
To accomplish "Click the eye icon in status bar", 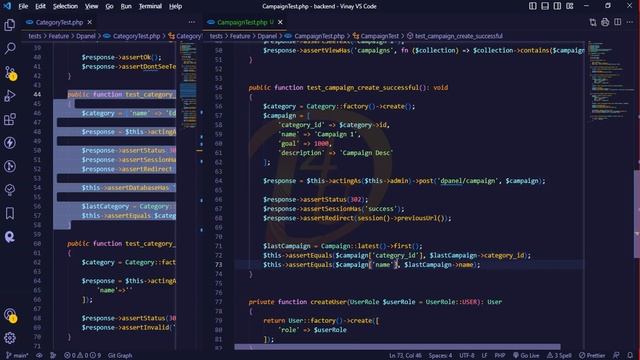I will pyautogui.click(x=39, y=356).
